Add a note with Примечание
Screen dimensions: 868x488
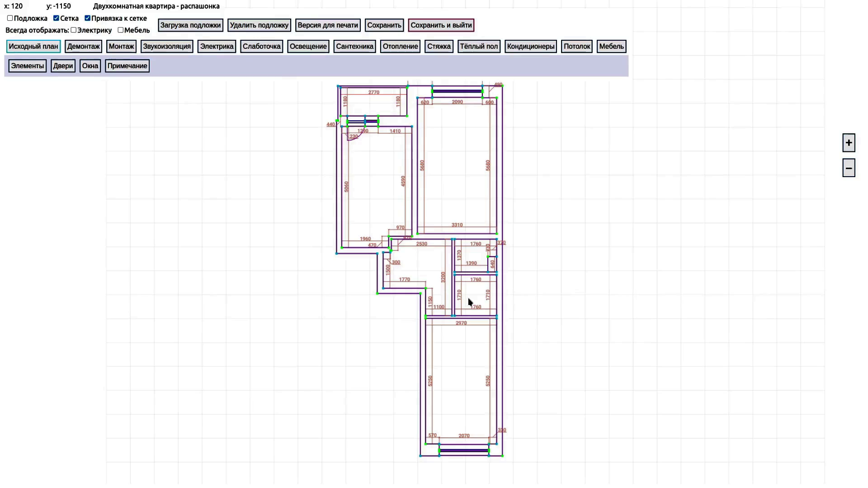coord(127,66)
